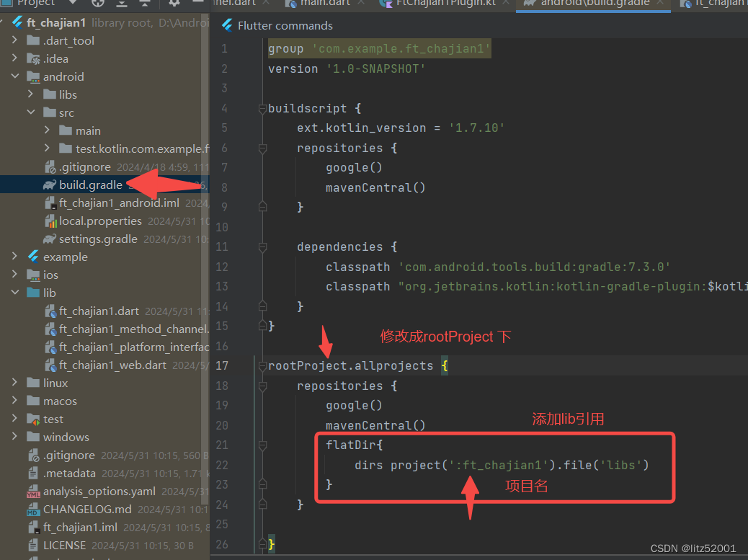Click the classpath com.android.tools.build:gradle line
Screen dimensions: 748x560
coord(498,267)
